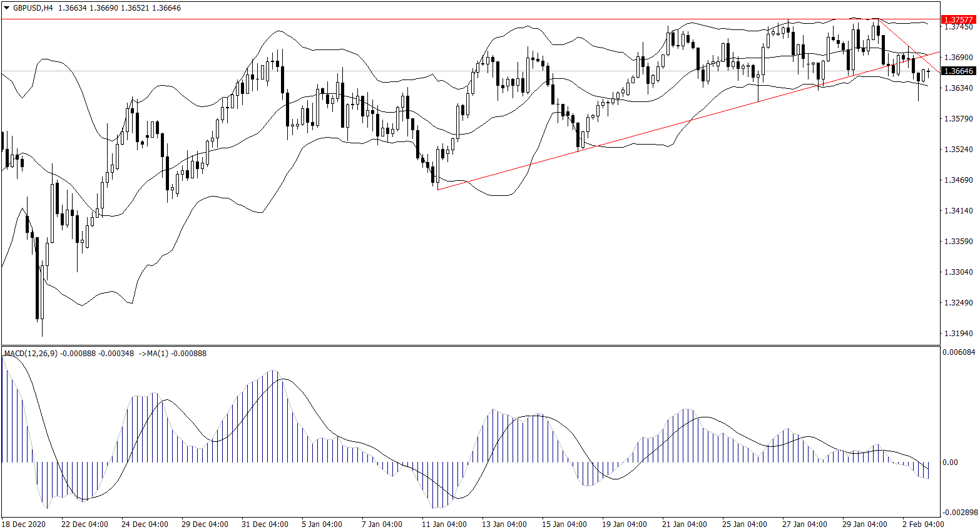This screenshot has height=532, width=980.
Task: Click the black 1.36646 current price label
Action: (x=959, y=71)
